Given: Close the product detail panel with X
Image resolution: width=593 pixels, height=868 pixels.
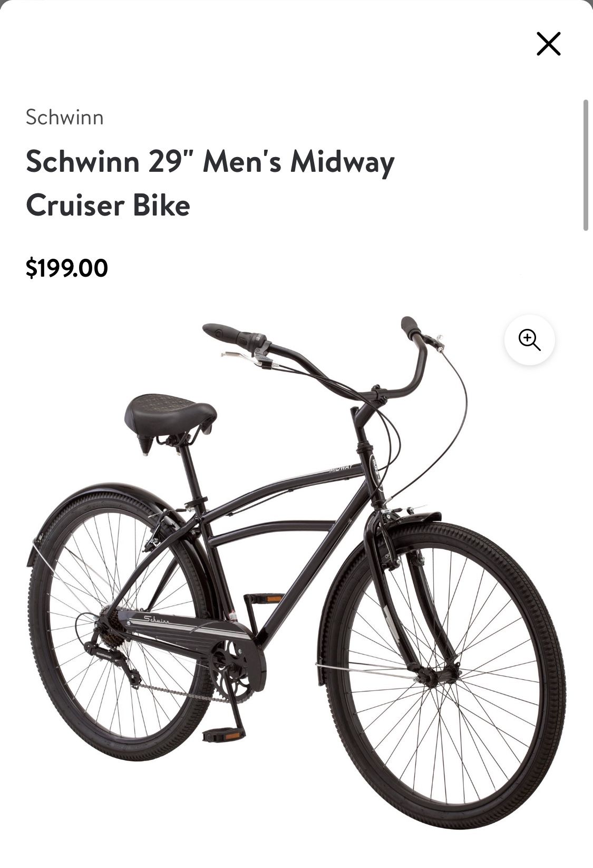Looking at the screenshot, I should point(548,44).
